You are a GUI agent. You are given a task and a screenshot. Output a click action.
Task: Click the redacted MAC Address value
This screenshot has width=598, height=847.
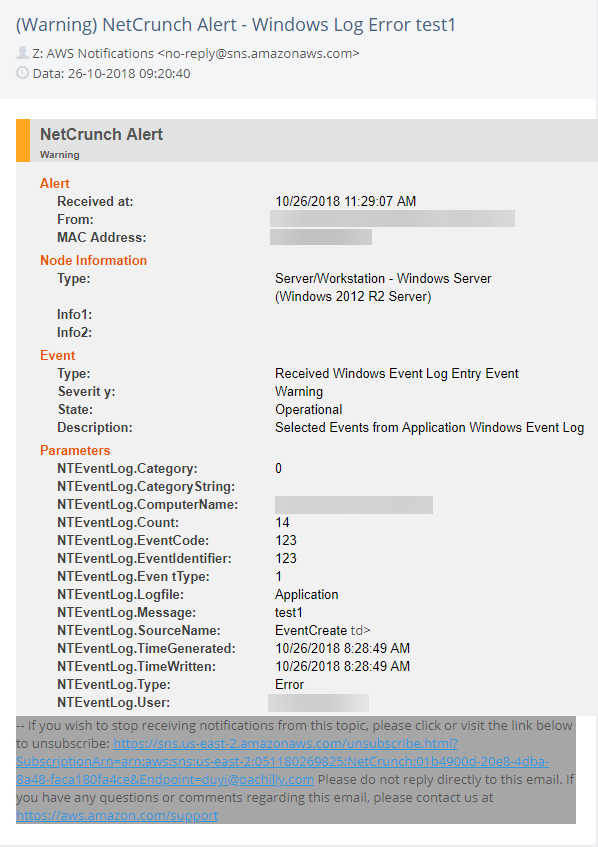pos(321,237)
